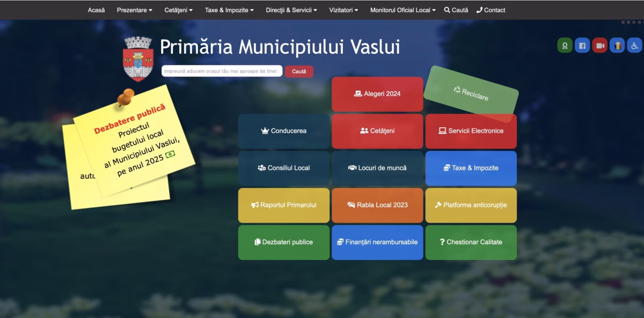
Task: Go to Acasă in the top menu
Action: [x=97, y=10]
